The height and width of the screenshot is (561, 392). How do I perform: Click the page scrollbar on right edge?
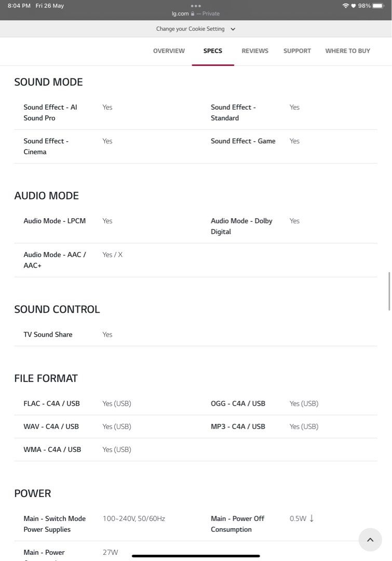[389, 291]
